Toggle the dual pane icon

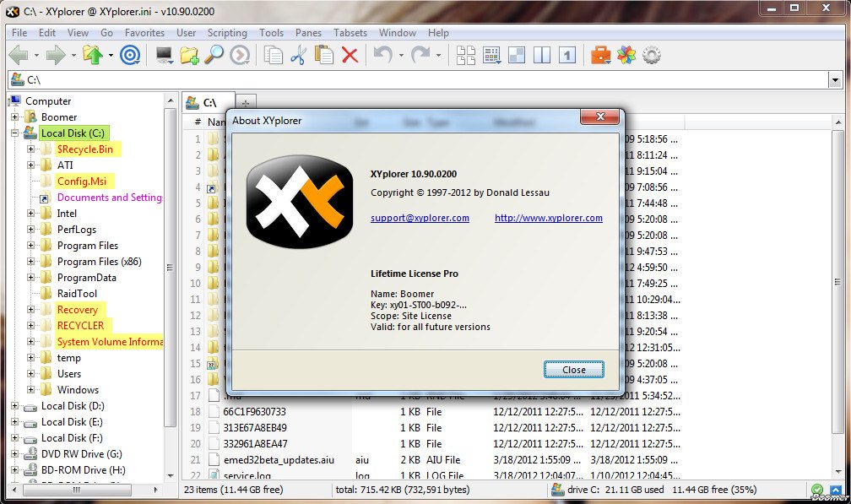coord(542,55)
